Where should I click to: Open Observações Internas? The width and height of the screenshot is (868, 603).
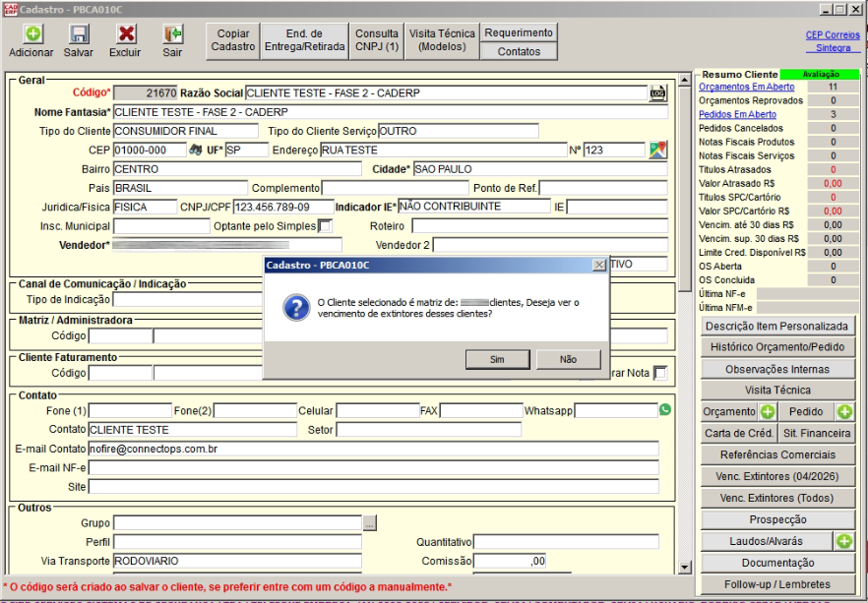click(x=777, y=369)
